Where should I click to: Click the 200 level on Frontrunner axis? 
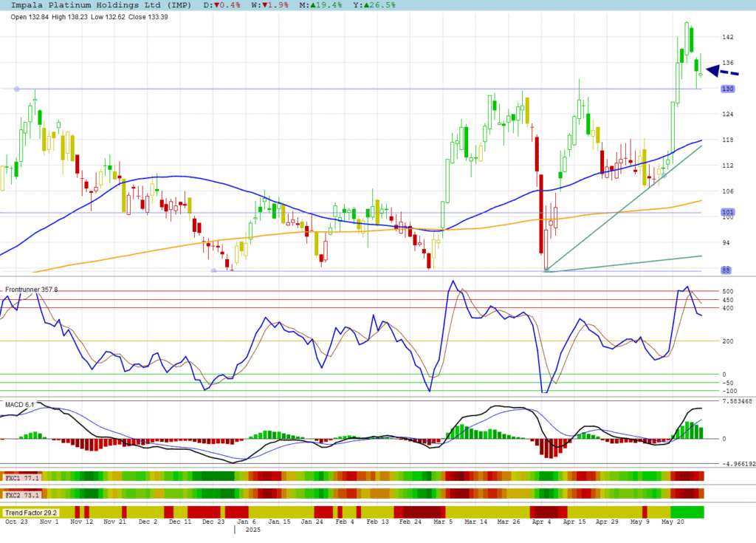pos(727,341)
